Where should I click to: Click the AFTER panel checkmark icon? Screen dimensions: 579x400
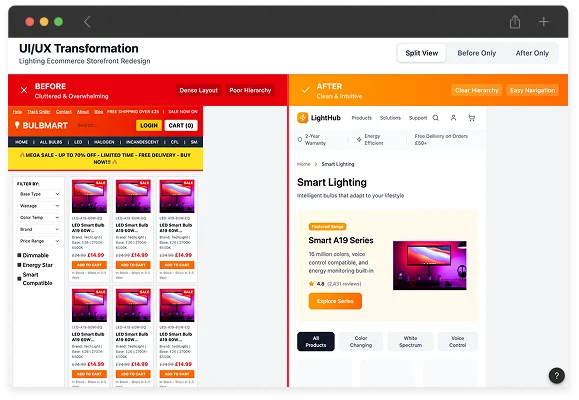305,90
